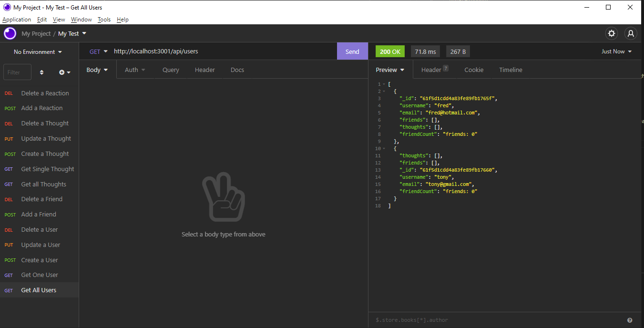This screenshot has width=644, height=328.
Task: Select the Delete a Friend request
Action: point(39,199)
